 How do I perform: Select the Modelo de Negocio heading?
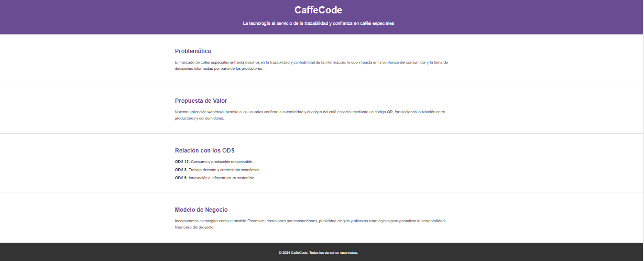[x=201, y=210]
